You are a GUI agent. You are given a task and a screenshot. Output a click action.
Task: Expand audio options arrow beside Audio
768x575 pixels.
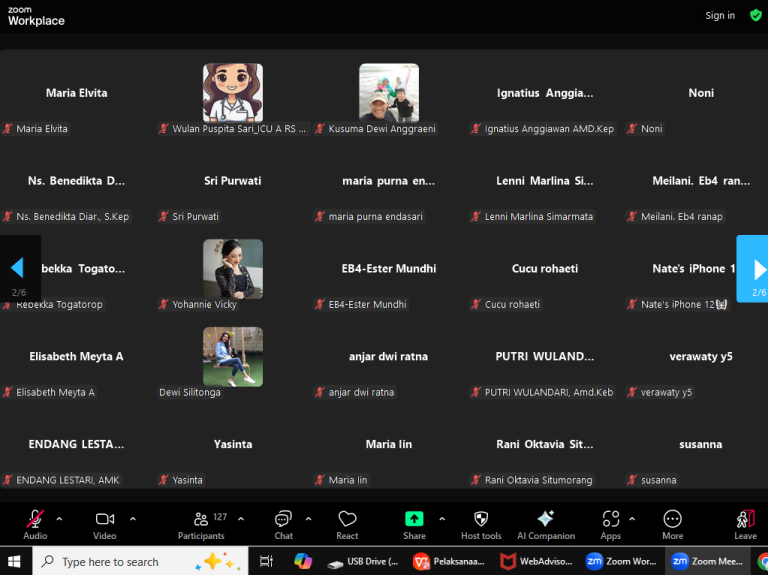(x=59, y=519)
